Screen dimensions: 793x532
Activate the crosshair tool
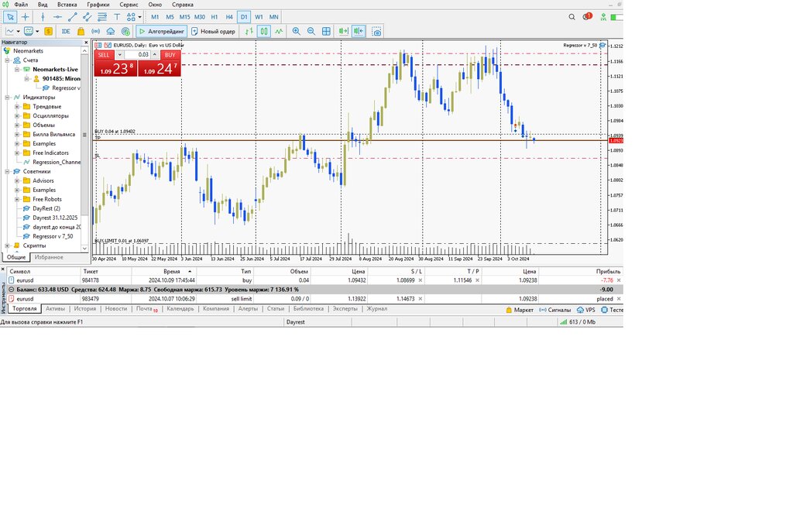(x=26, y=17)
